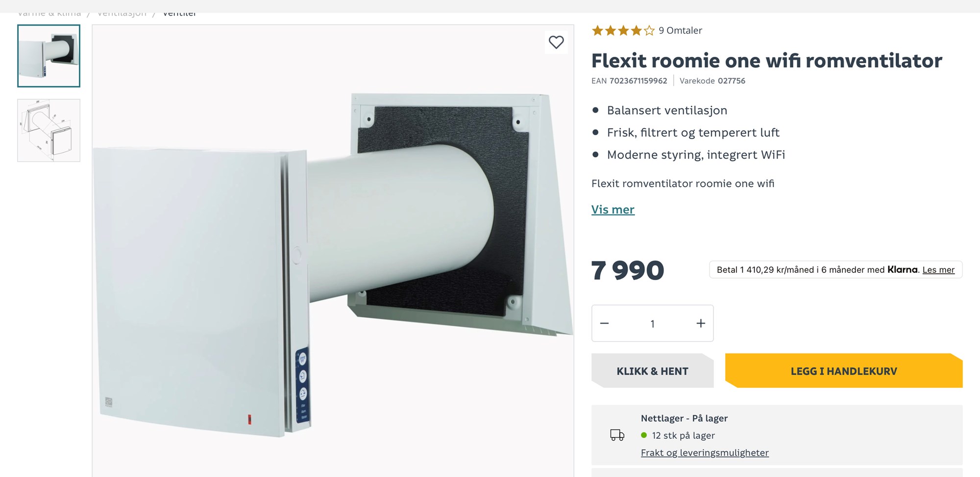The image size is (980, 477).
Task: Decrease quantity with the minus button
Action: [605, 323]
